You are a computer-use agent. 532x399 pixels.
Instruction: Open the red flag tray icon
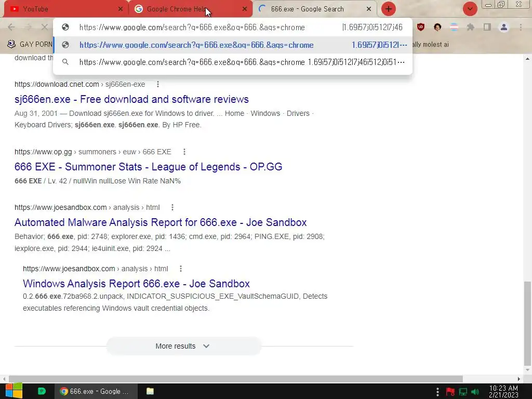pos(450,392)
